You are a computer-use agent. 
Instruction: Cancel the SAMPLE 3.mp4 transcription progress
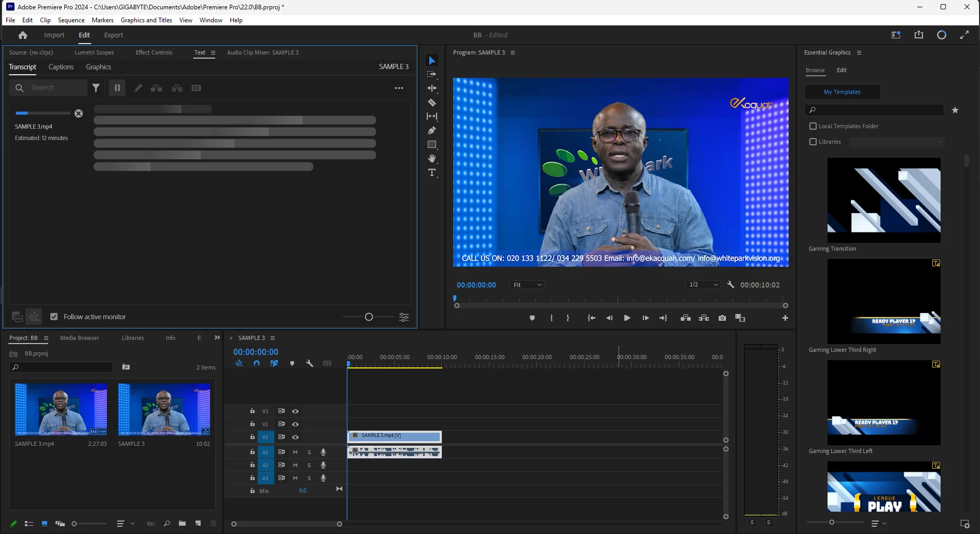(78, 114)
